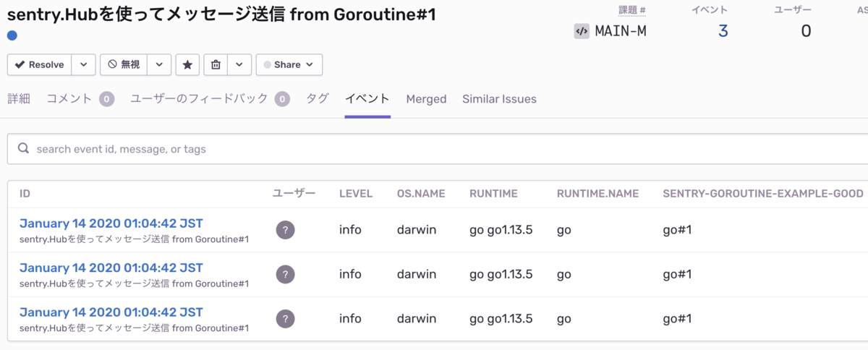Open the Share dropdown
The height and width of the screenshot is (350, 868).
(289, 64)
